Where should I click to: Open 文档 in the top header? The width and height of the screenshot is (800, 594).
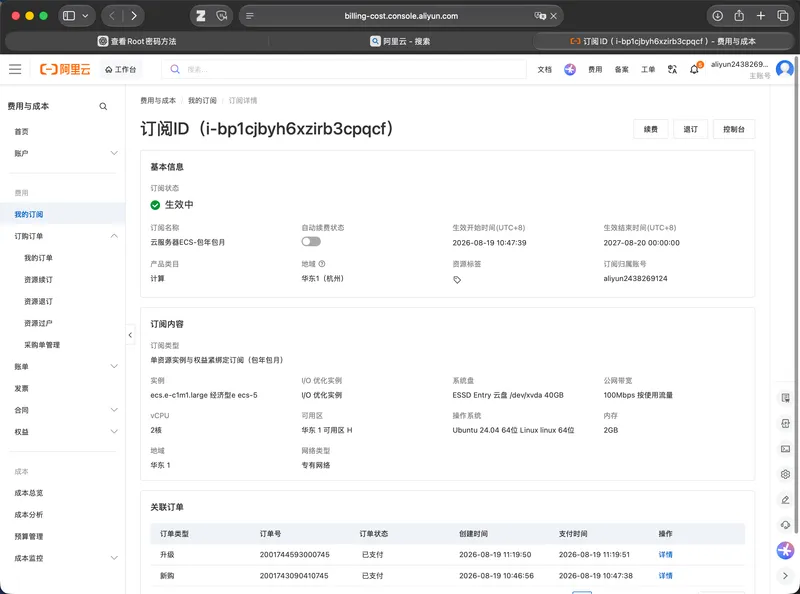pos(544,69)
